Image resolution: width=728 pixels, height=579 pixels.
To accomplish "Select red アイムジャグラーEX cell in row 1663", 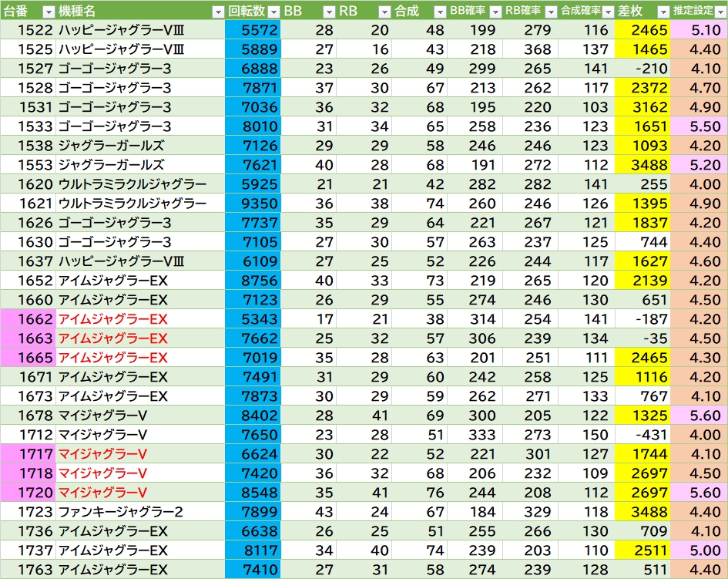I will pyautogui.click(x=140, y=338).
